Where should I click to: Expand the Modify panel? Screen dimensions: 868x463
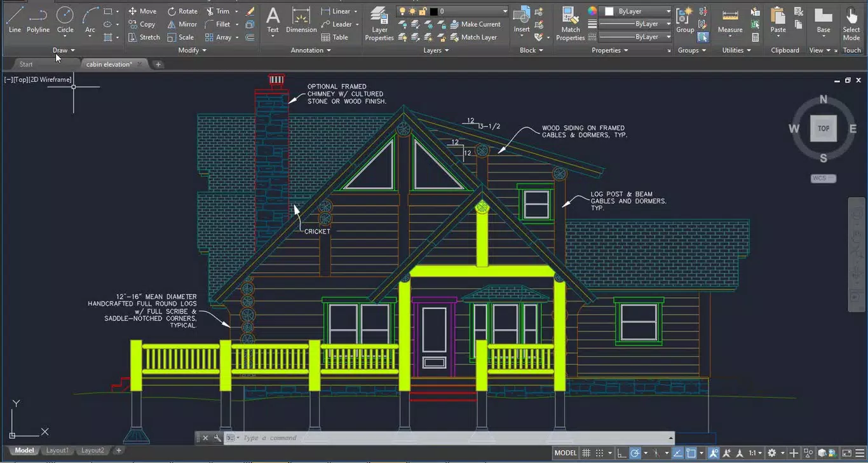pyautogui.click(x=192, y=50)
